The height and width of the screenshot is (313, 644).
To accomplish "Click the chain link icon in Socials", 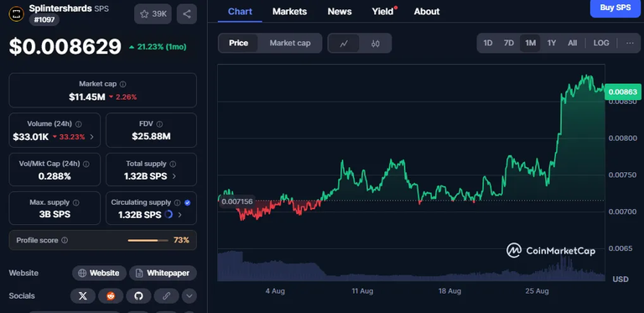I will tap(166, 295).
